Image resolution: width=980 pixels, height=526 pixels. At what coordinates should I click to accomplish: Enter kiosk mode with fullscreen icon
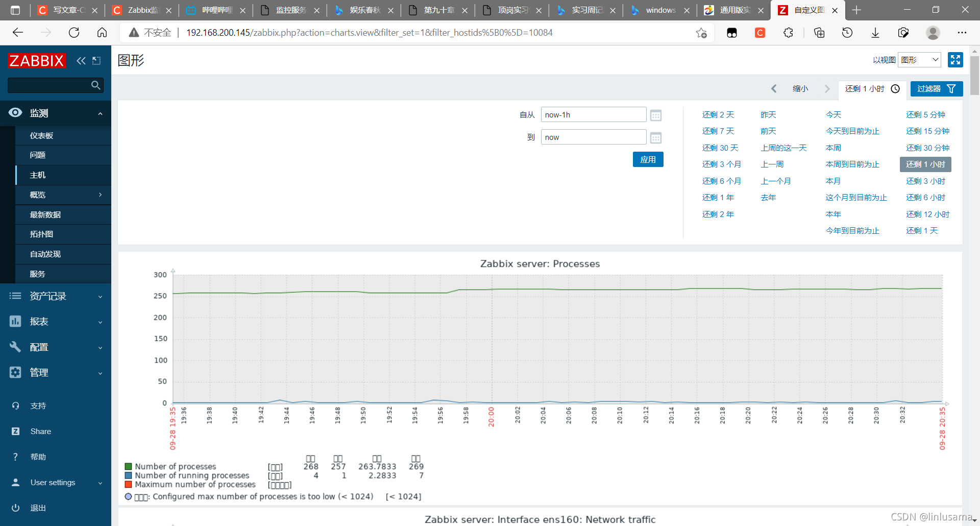[955, 60]
